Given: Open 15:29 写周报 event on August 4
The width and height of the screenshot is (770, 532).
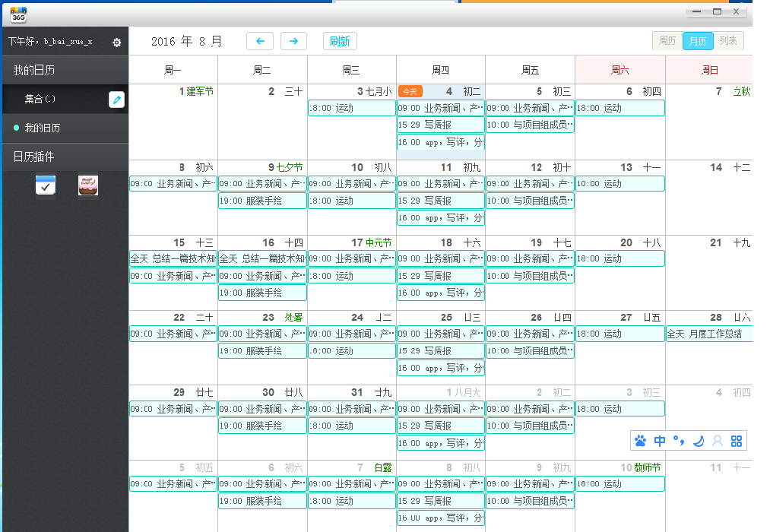Looking at the screenshot, I should (441, 125).
